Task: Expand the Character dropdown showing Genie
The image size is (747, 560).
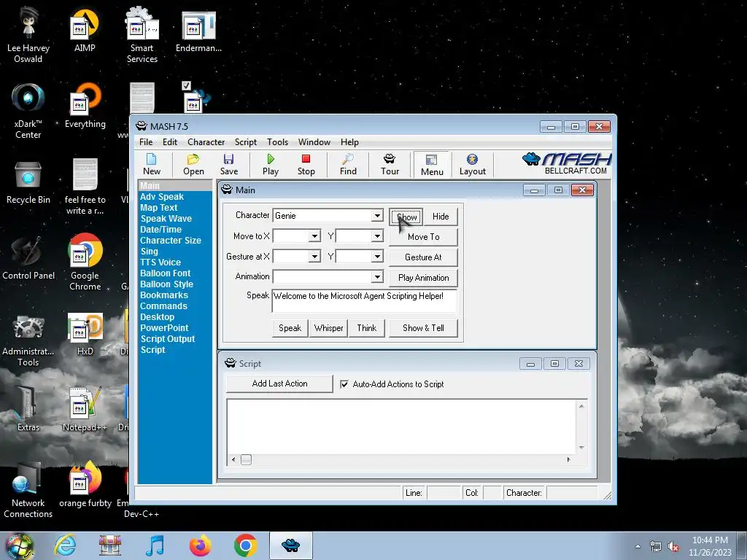Action: (x=377, y=216)
